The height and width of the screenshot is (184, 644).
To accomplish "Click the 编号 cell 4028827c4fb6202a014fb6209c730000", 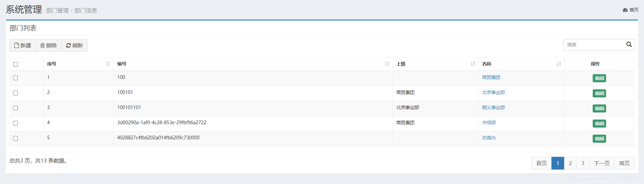I will pos(158,138).
